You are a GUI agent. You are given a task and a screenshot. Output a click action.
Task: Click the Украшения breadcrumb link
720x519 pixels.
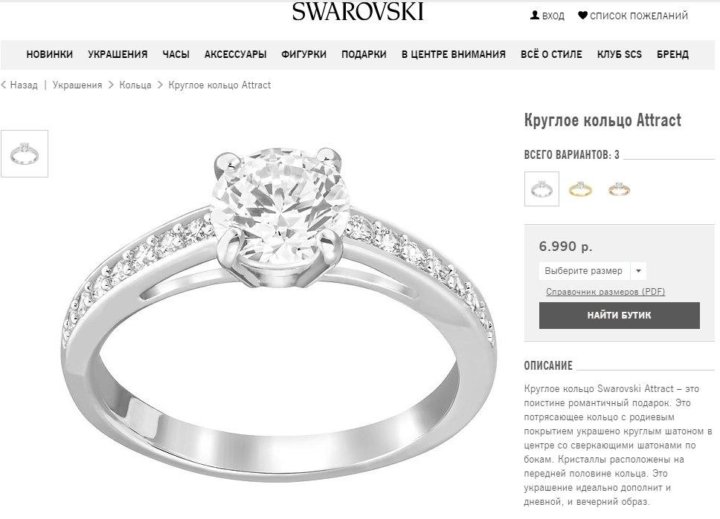(x=77, y=85)
